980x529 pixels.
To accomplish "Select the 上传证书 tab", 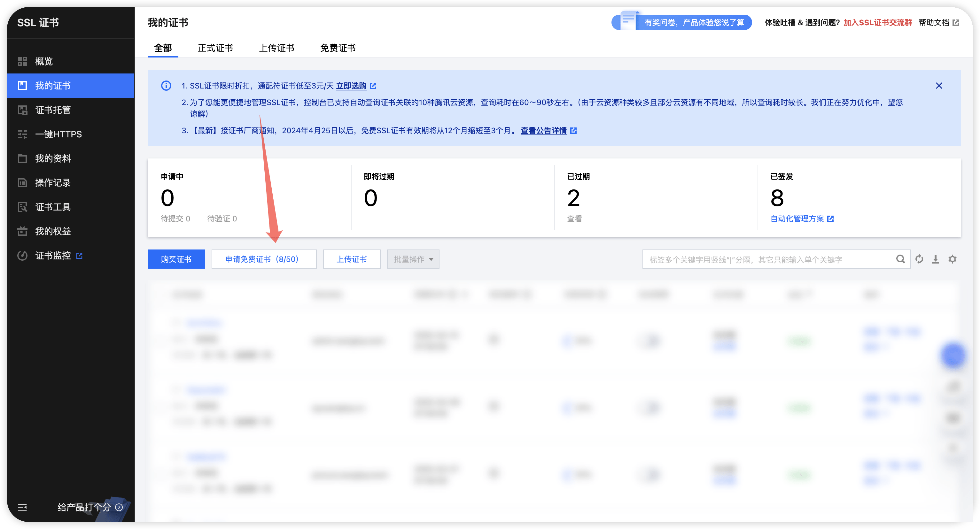I will pyautogui.click(x=276, y=48).
